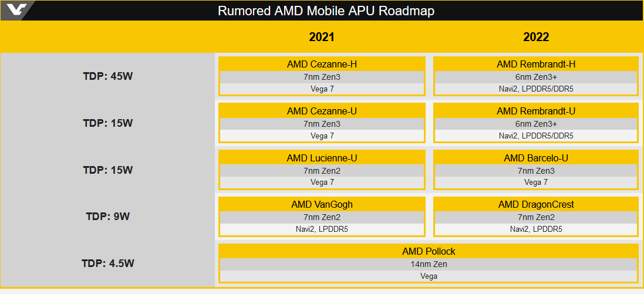Select the 'TDP: 45W' row label
The width and height of the screenshot is (644, 294).
click(x=108, y=76)
